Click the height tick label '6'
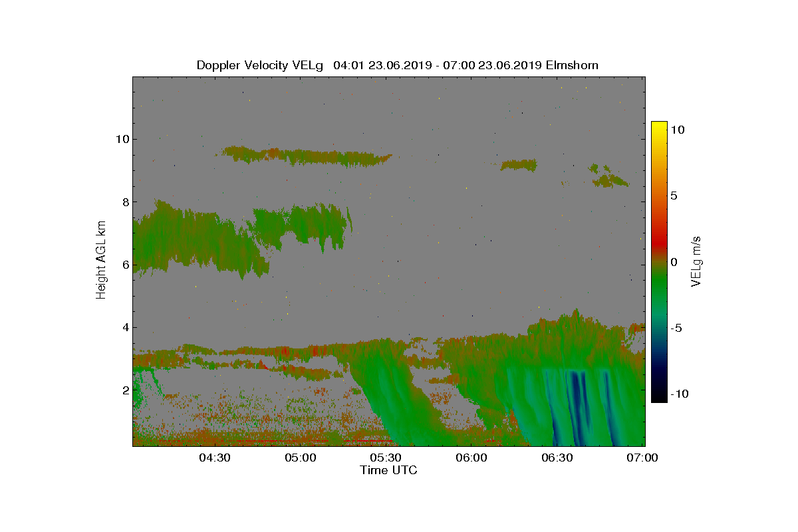Image resolution: width=798 pixels, height=532 pixels. click(124, 265)
